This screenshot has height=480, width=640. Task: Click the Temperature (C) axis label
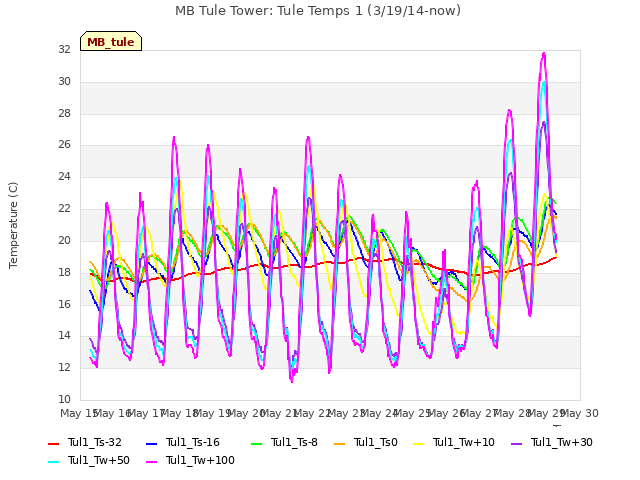13,225
